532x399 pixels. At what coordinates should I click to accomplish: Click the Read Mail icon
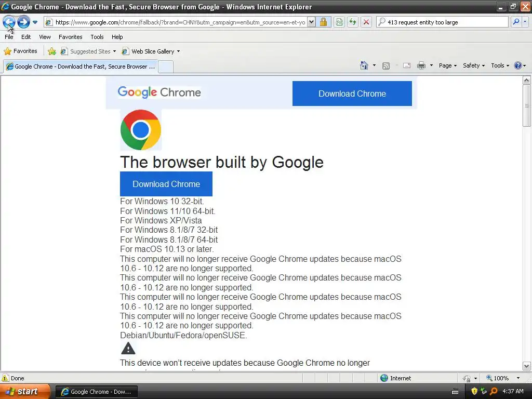tap(407, 65)
